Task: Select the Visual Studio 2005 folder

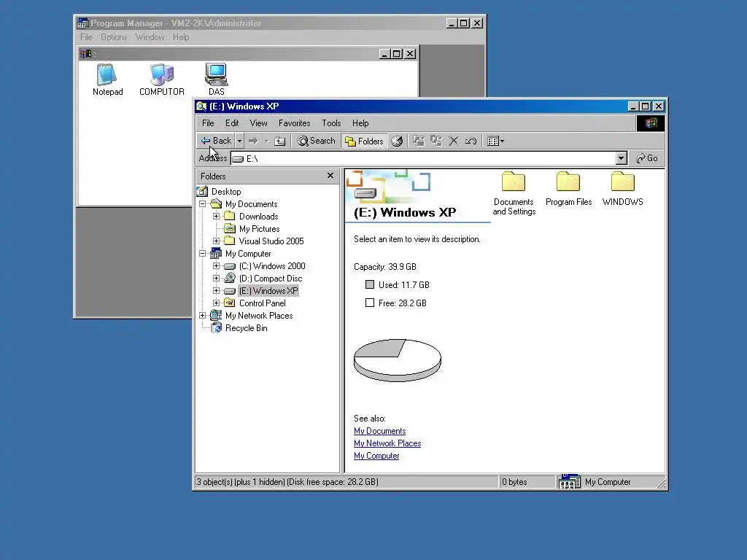Action: [271, 241]
